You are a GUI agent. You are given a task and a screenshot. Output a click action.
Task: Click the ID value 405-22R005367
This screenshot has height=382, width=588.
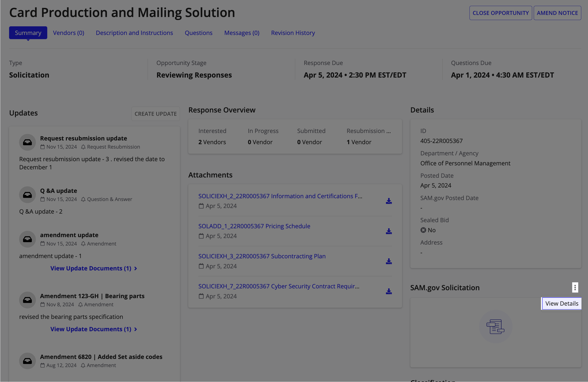tap(441, 141)
